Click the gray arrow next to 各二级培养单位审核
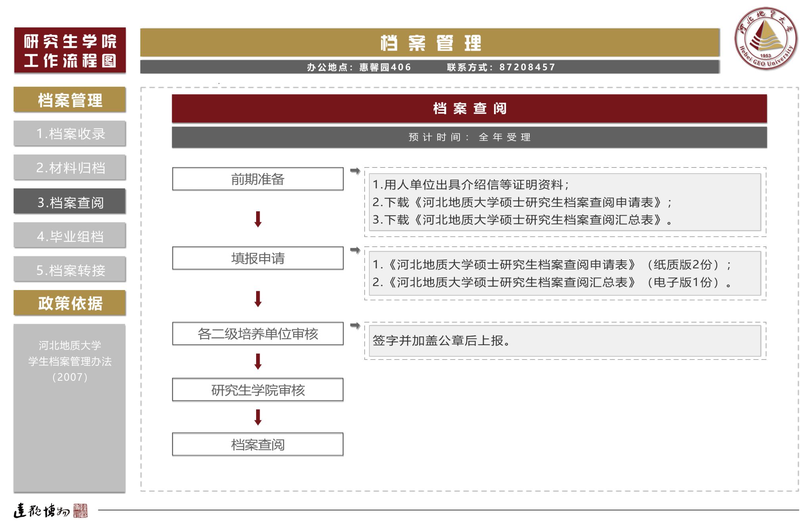The height and width of the screenshot is (525, 812). tap(355, 326)
